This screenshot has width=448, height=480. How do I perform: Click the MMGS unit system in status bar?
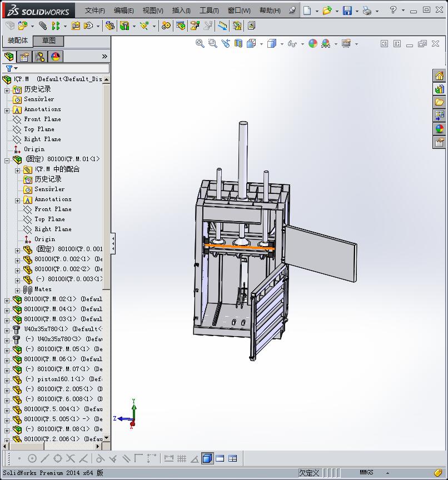pyautogui.click(x=366, y=472)
